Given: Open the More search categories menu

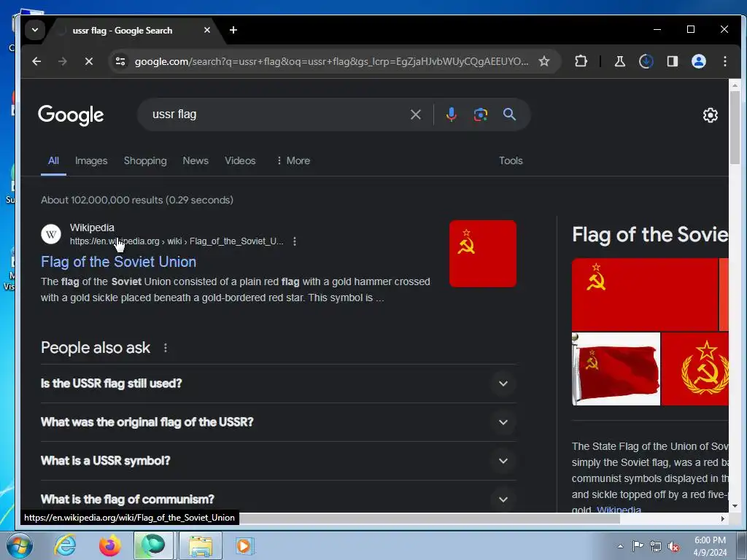Looking at the screenshot, I should (x=293, y=160).
